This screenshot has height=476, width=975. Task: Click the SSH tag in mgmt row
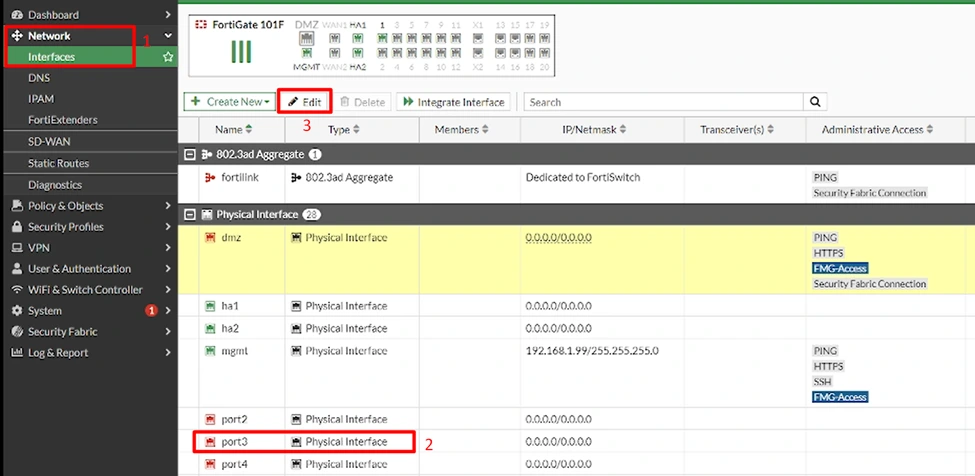[x=822, y=382]
